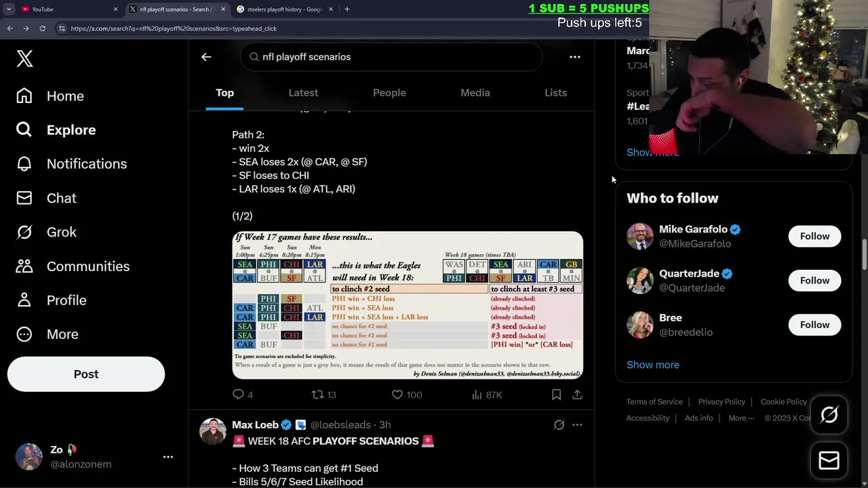Screen dimensions: 868x488
Task: Like the post with 100 likes
Action: (407, 394)
